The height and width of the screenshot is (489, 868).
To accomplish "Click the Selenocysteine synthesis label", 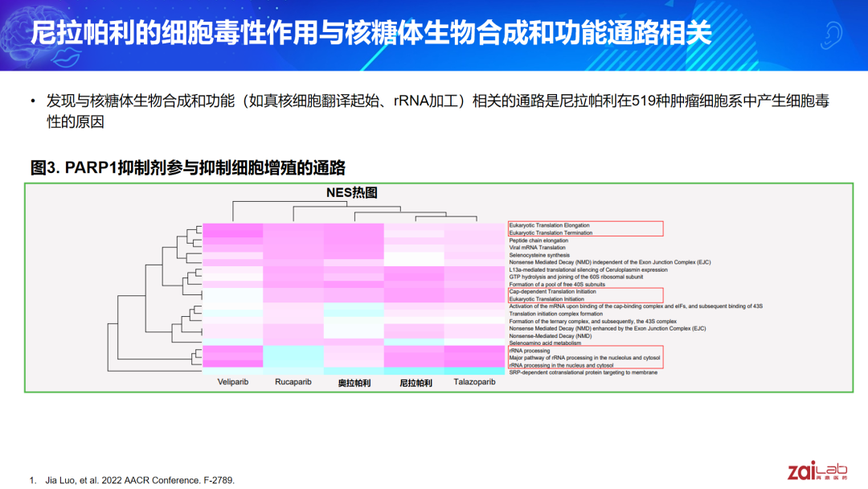I will (539, 255).
